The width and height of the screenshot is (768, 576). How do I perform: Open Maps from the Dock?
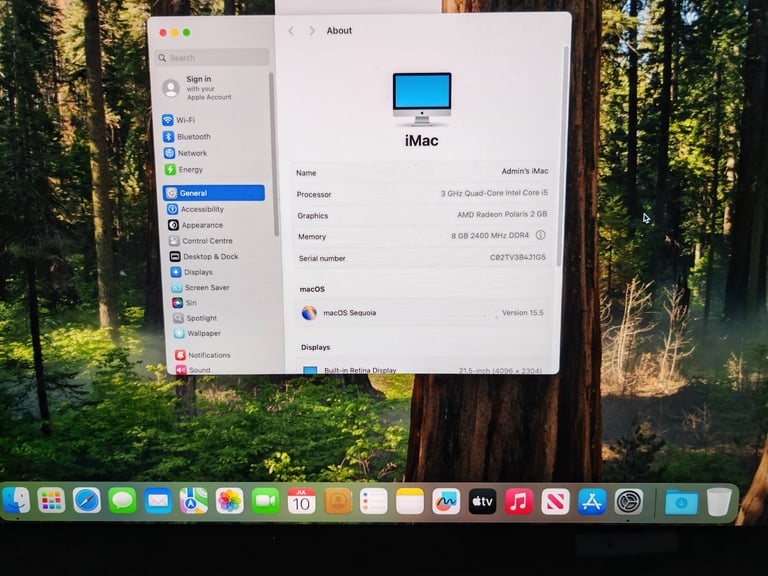tap(194, 501)
